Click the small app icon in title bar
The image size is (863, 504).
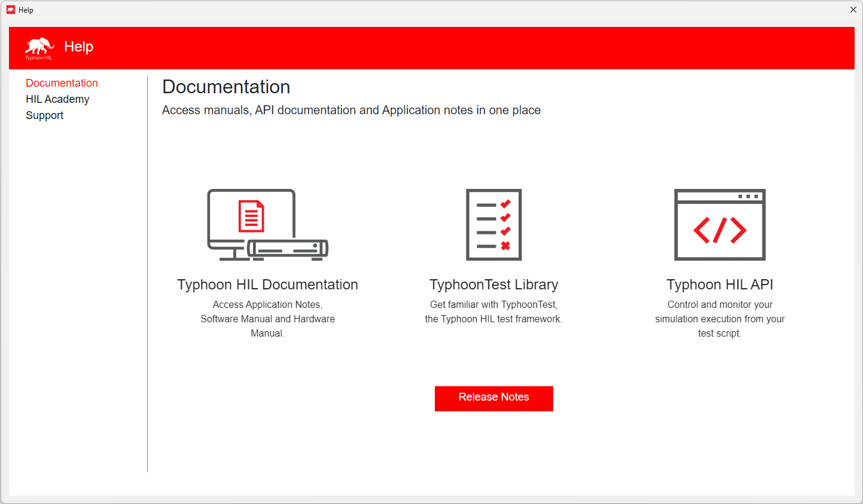point(11,10)
